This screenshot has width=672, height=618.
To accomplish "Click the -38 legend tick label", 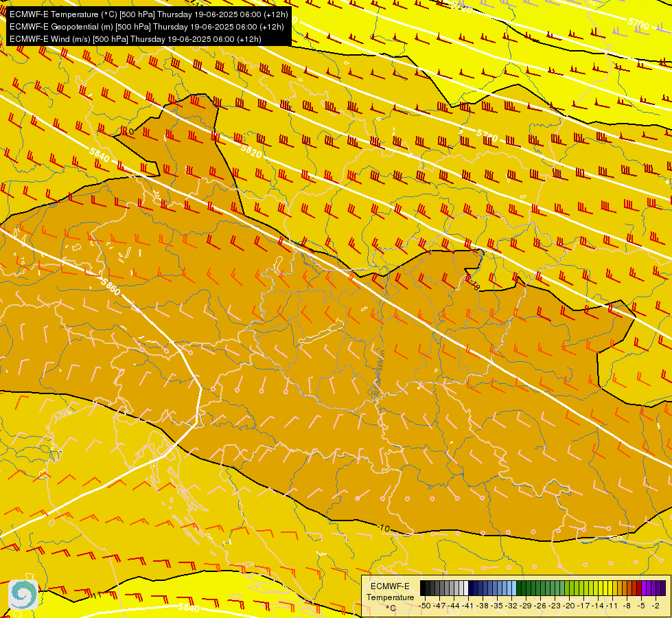I will pos(483,606).
